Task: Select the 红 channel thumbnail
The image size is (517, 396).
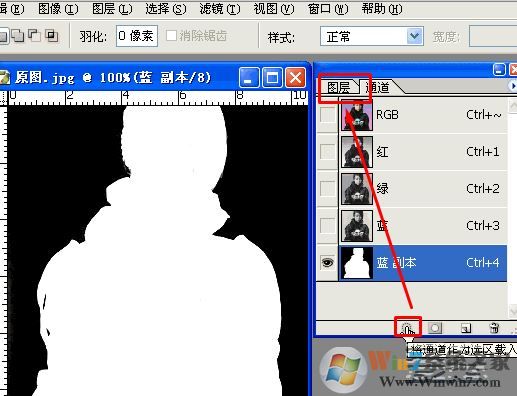Action: click(357, 152)
